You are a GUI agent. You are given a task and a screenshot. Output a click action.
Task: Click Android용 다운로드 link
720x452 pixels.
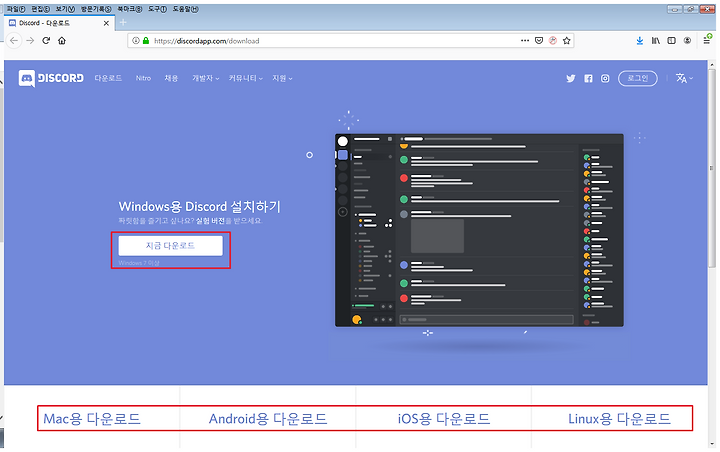click(x=268, y=418)
